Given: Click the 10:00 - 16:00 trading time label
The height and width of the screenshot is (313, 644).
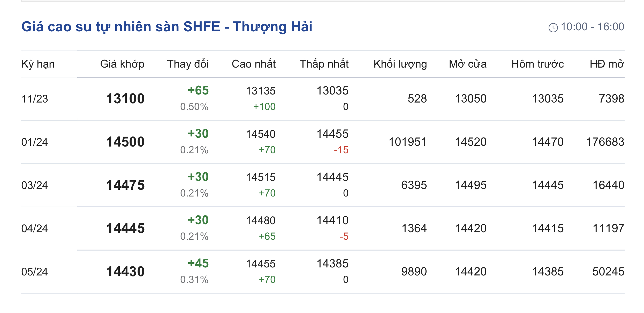Looking at the screenshot, I should [592, 27].
